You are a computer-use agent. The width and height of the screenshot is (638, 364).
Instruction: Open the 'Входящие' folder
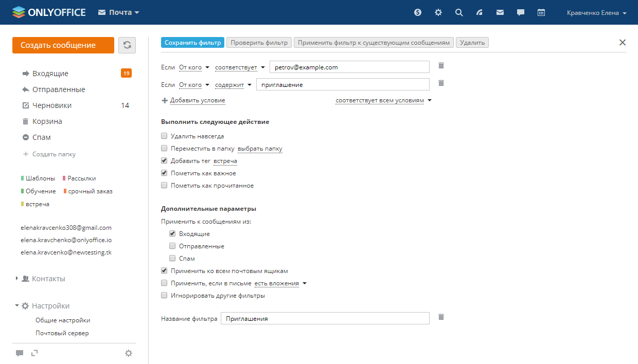tap(50, 74)
